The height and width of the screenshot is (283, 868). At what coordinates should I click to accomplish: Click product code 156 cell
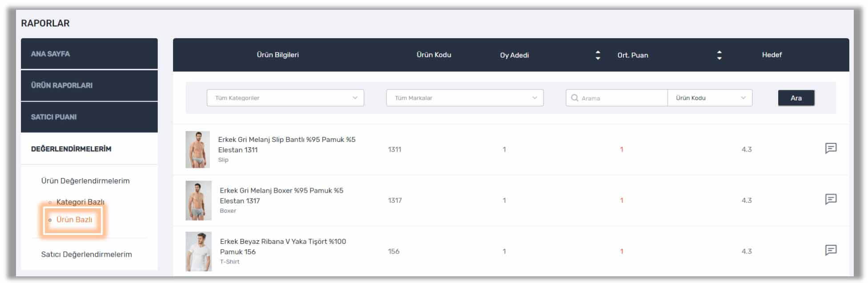coord(394,251)
